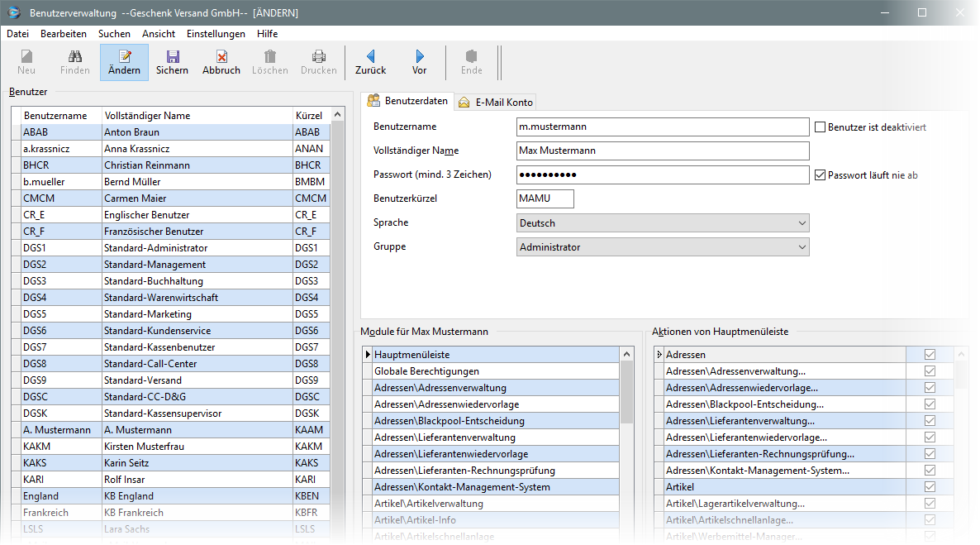
Task: Click the Finden binoculars icon
Action: pyautogui.click(x=75, y=57)
